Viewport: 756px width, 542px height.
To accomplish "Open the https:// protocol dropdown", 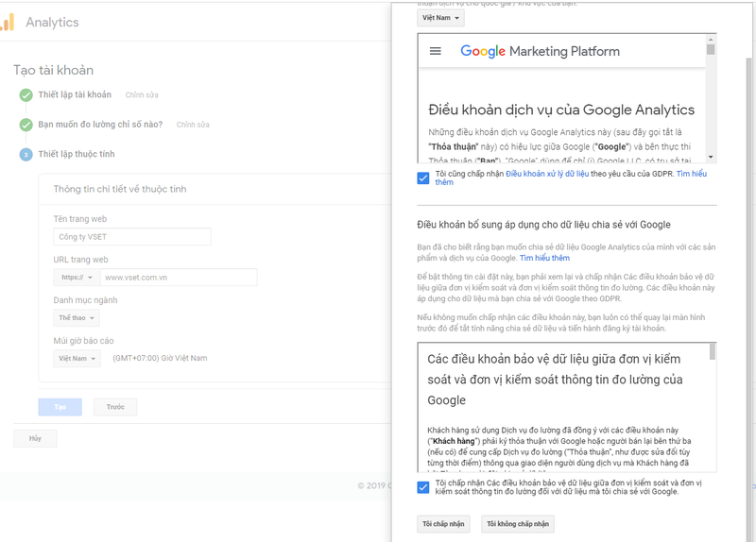I will tap(77, 278).
